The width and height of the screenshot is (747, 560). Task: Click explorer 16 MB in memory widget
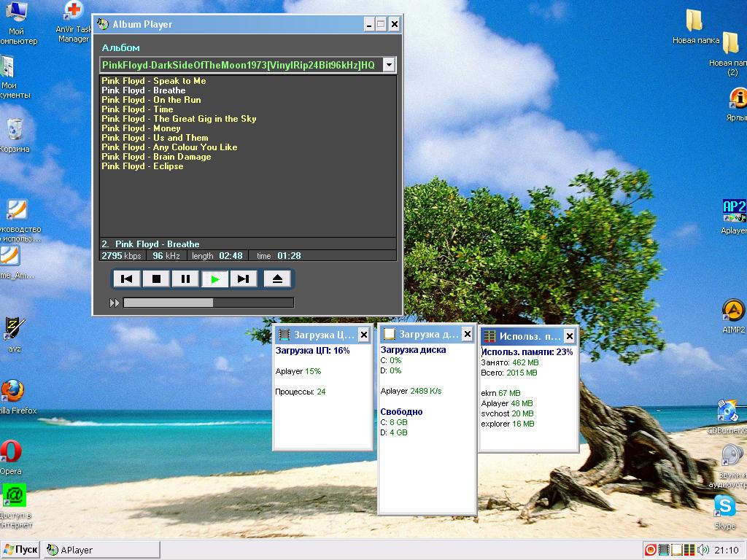(x=508, y=424)
